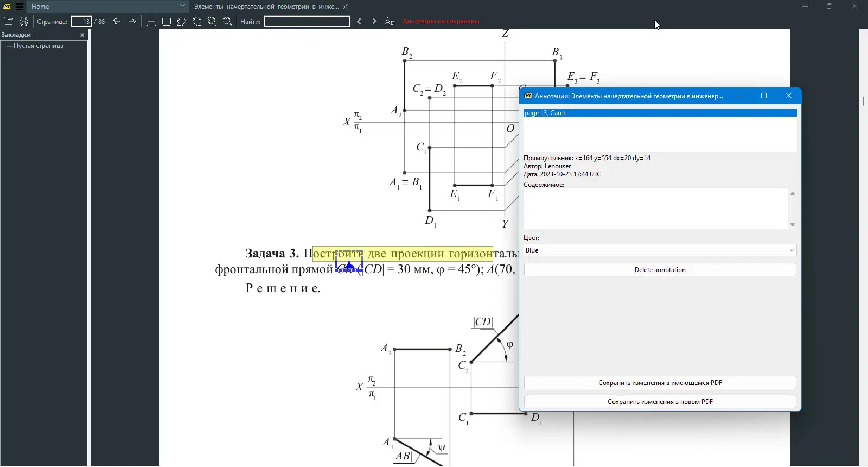Click into the Найти search field
The image size is (868, 467).
(307, 22)
